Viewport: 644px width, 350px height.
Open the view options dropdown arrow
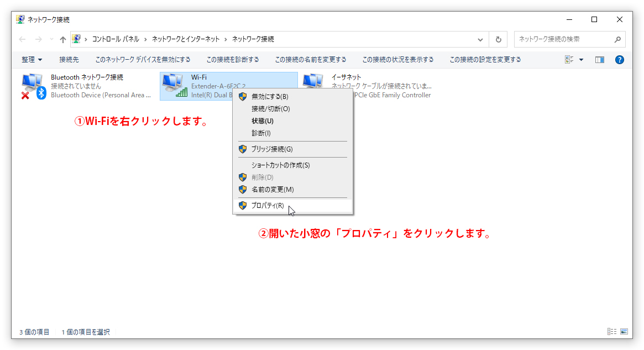point(581,60)
